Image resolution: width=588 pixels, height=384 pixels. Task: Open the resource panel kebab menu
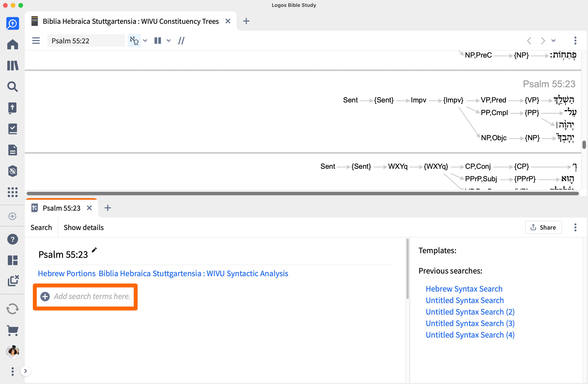(575, 40)
